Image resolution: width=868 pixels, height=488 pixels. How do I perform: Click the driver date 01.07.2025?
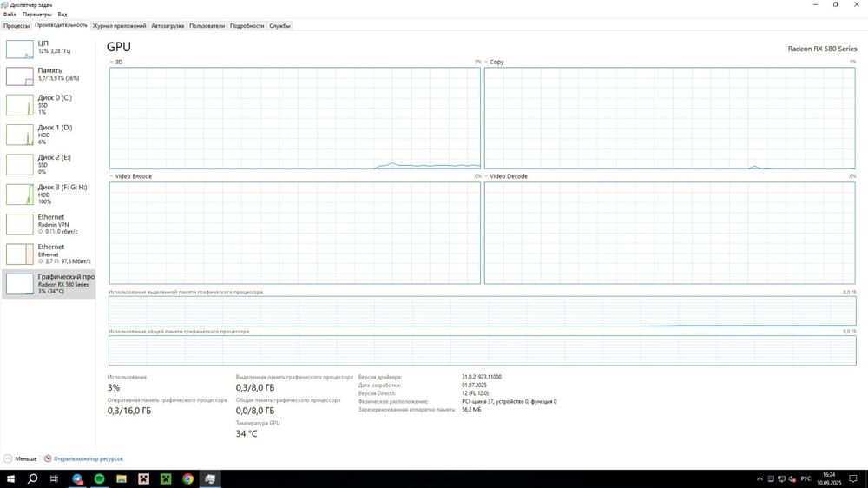click(474, 385)
